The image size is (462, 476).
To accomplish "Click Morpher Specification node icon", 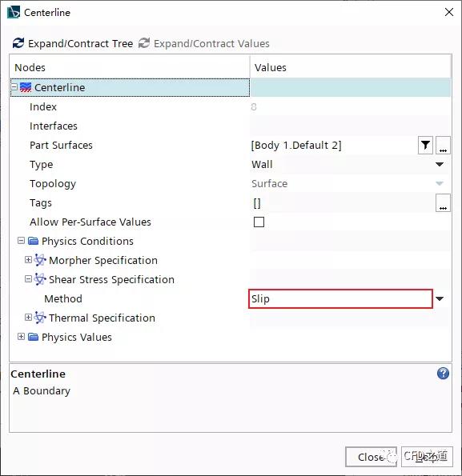I will (40, 260).
